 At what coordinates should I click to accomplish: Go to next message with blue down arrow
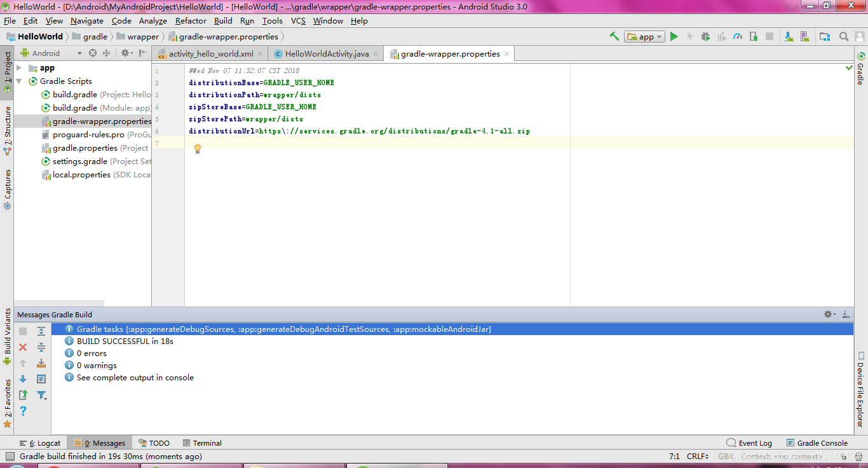[23, 379]
